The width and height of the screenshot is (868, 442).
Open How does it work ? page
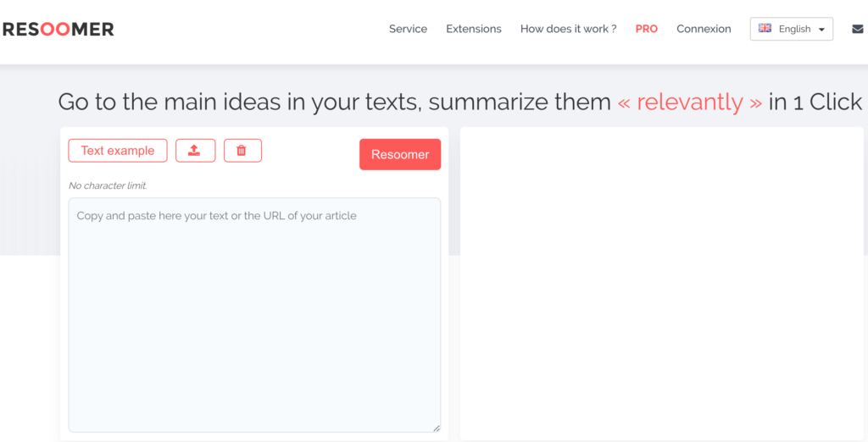click(x=569, y=29)
